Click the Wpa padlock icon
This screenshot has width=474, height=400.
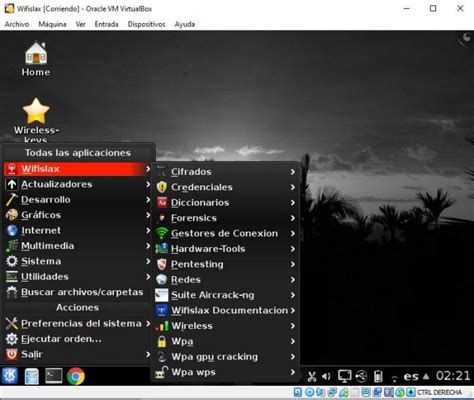(162, 341)
